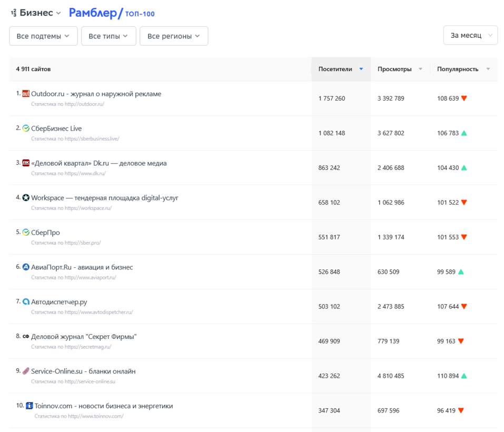This screenshot has height=432, width=504.
Task: Open statistics for https://www.dk.ru/
Action: (x=68, y=174)
